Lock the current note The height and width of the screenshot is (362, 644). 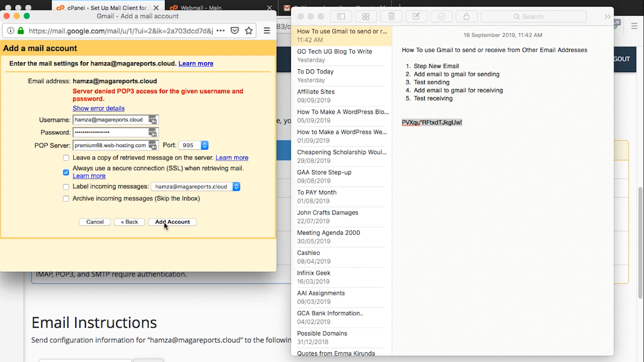point(466,16)
